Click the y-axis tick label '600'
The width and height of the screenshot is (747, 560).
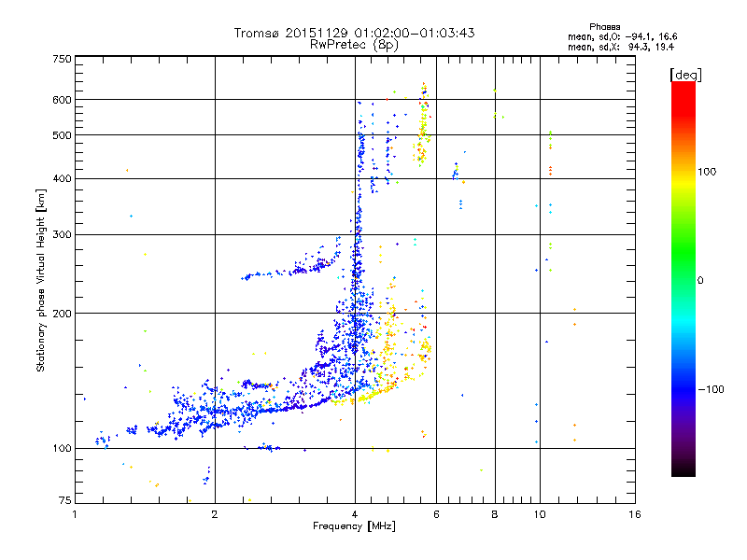pos(62,100)
